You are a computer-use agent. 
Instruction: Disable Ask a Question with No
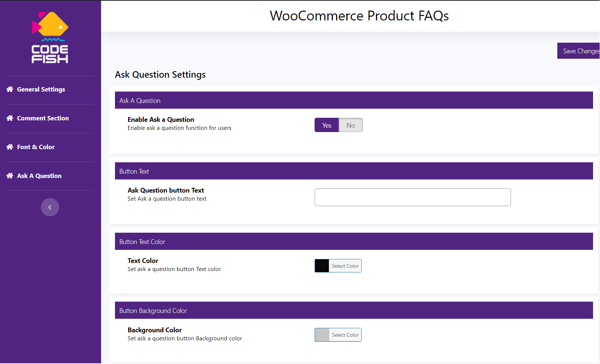350,125
